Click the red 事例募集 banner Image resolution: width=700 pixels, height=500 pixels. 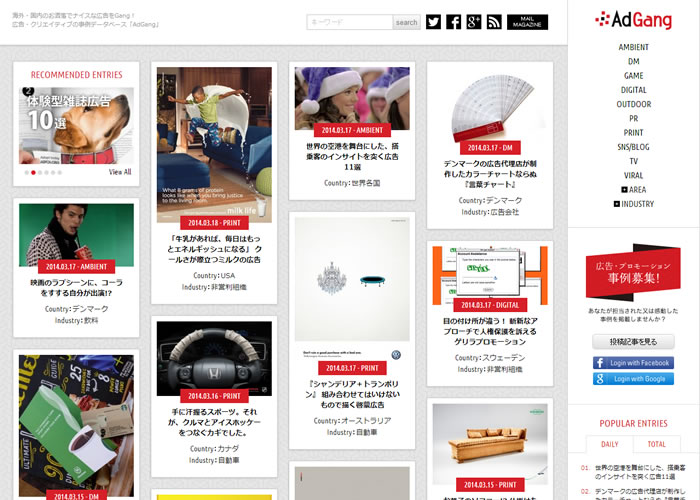[633, 272]
